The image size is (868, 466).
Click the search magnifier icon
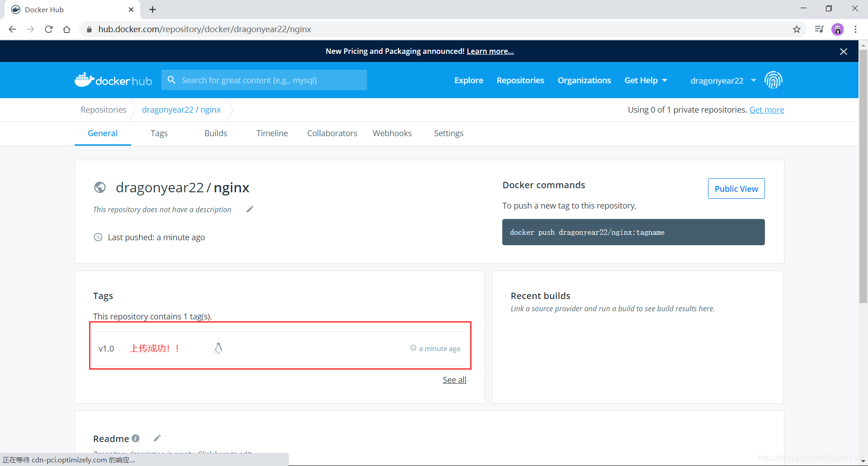coord(171,80)
